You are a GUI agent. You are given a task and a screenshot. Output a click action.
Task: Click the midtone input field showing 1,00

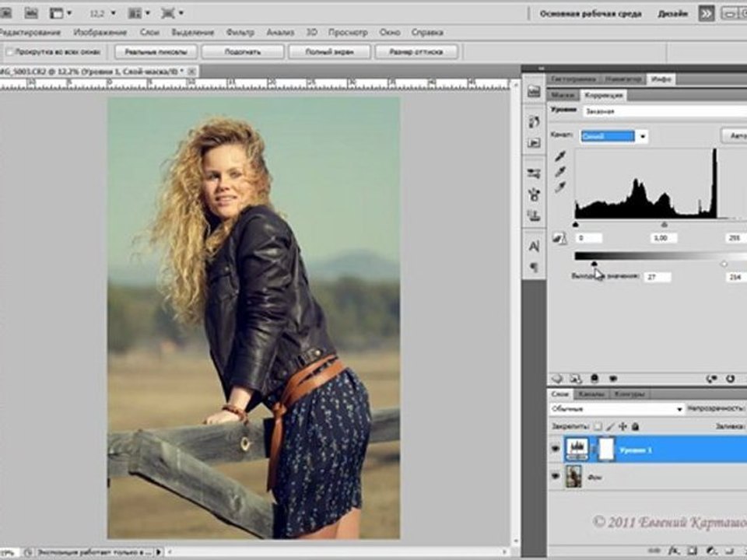click(x=664, y=238)
